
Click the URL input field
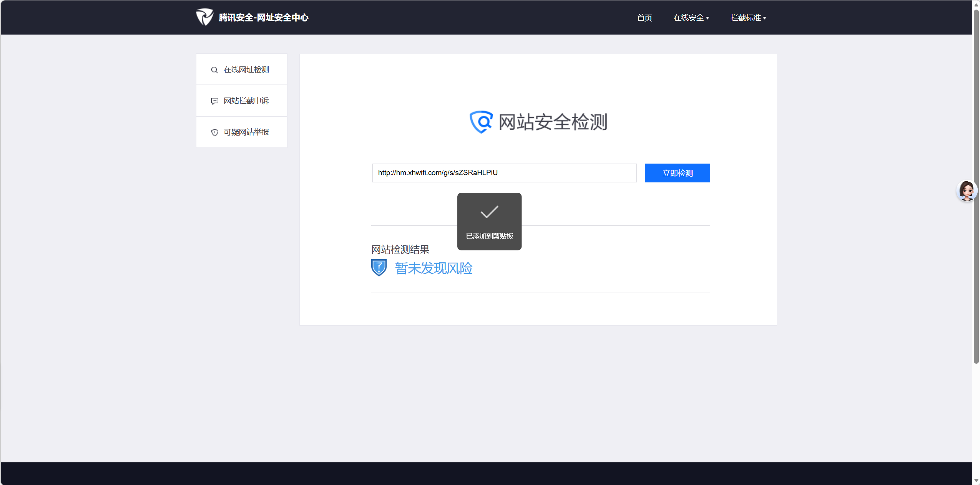pos(504,173)
